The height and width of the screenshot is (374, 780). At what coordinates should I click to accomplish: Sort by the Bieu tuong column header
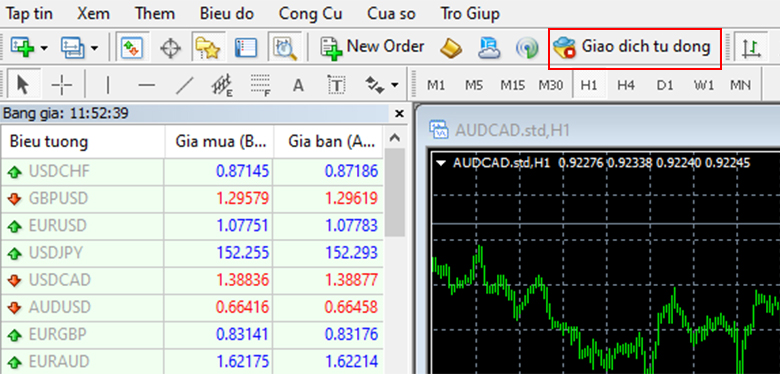(x=83, y=142)
